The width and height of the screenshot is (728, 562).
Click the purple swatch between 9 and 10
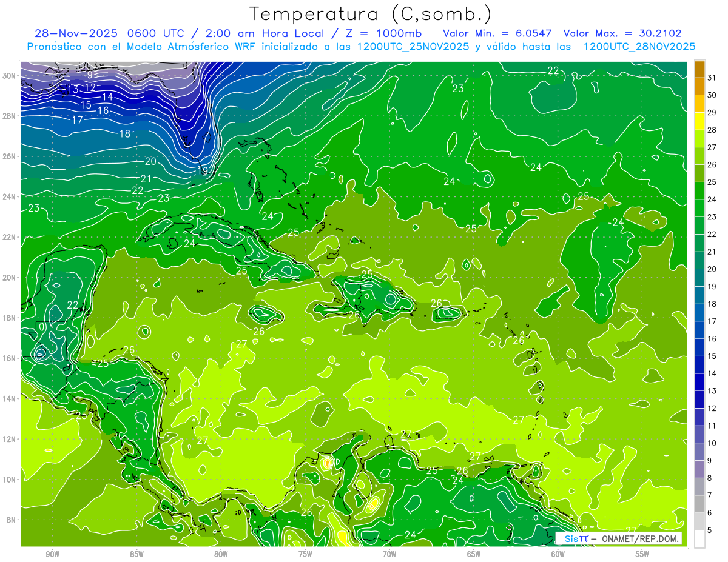699,452
